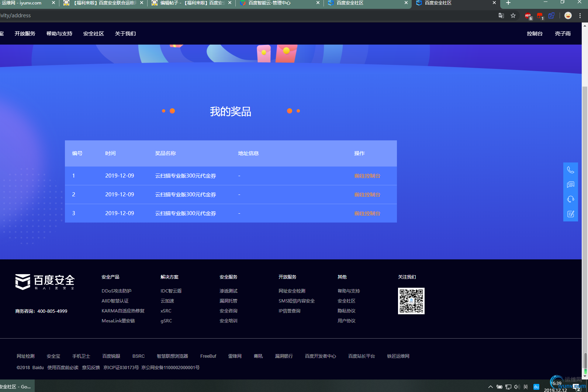This screenshot has width=588, height=392.
Task: Click the headset support icon in side panel
Action: point(571,199)
